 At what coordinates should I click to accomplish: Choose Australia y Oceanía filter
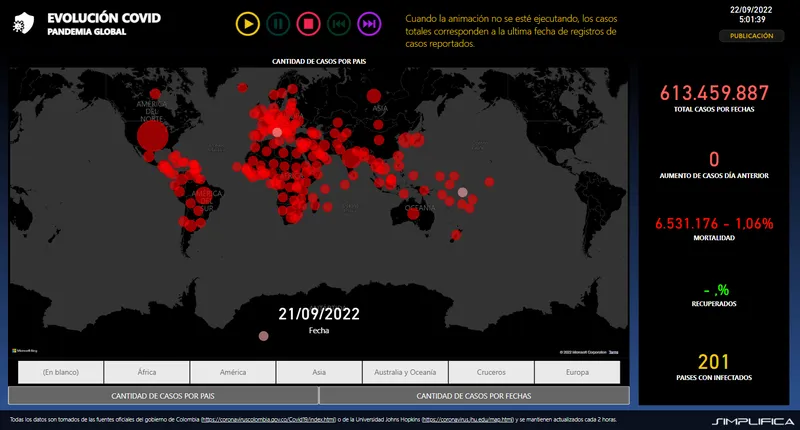[x=405, y=372]
